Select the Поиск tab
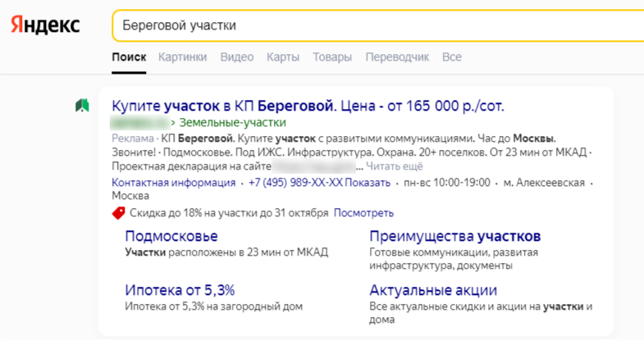 pos(129,57)
